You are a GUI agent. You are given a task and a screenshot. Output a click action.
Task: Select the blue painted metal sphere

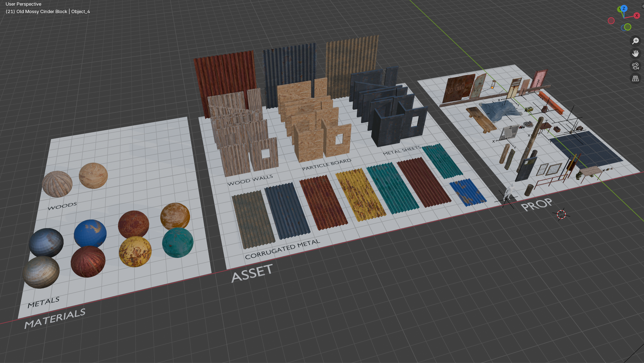tap(90, 233)
